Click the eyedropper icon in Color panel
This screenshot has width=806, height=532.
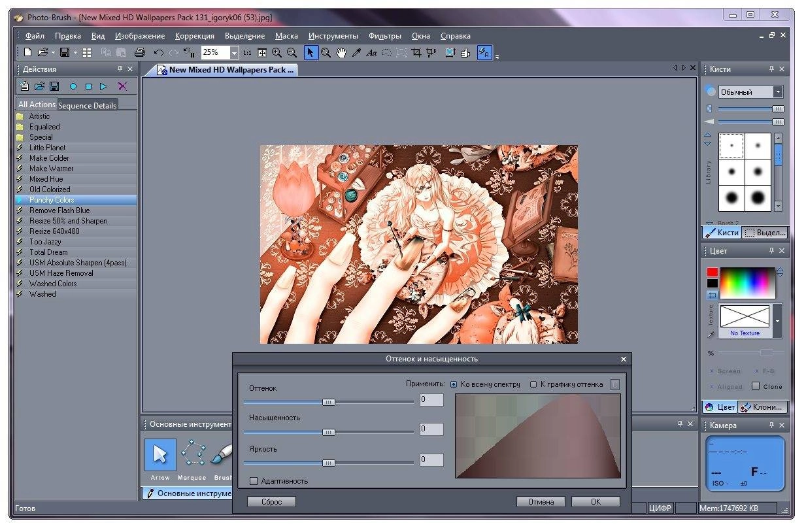tap(711, 335)
